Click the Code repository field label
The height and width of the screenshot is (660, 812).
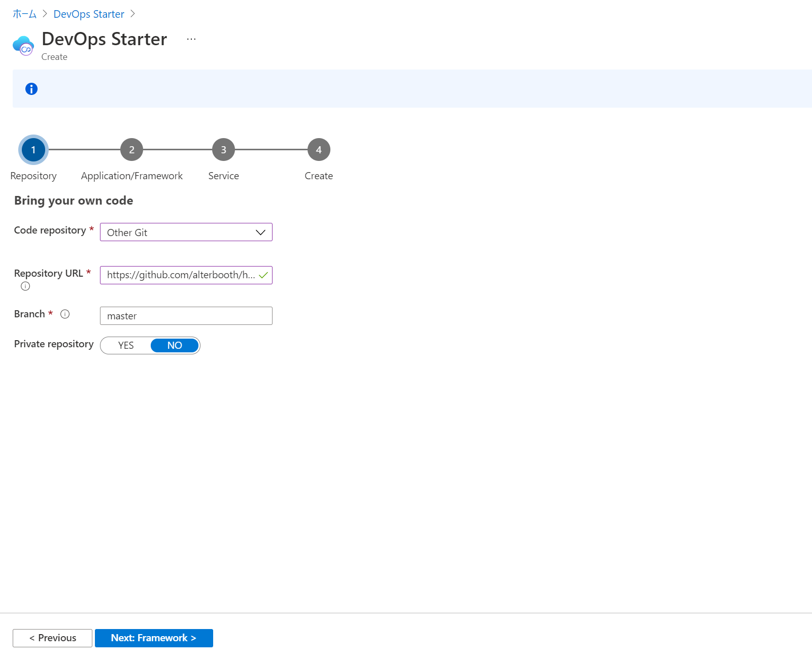point(50,230)
